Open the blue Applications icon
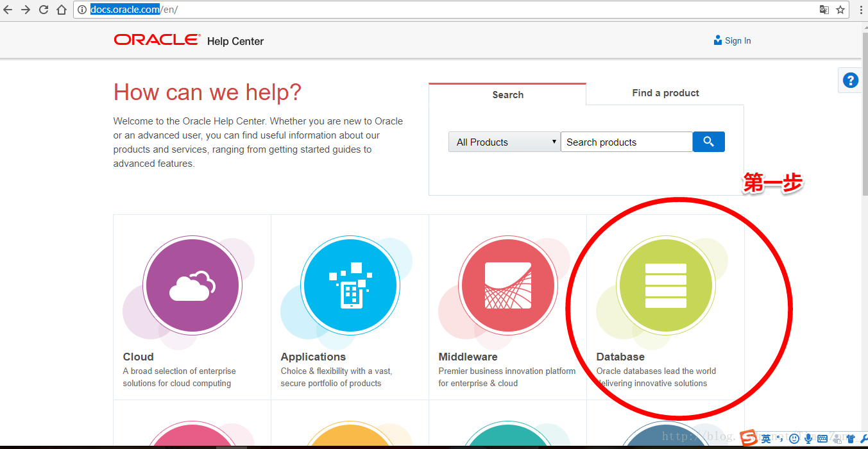Screen dimensions: 868x449 tap(350, 285)
